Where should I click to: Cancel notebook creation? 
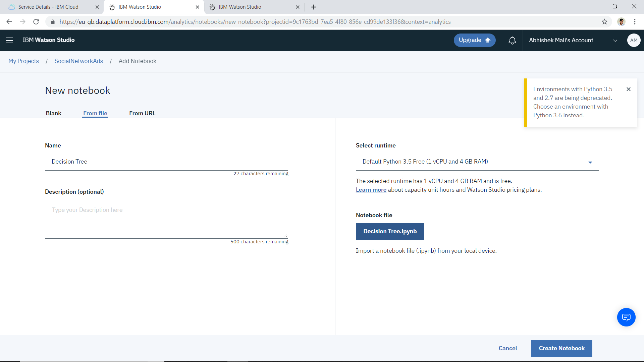click(x=508, y=349)
